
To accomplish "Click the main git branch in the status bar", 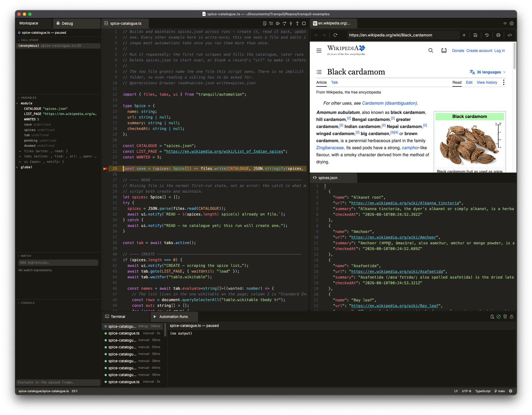I will point(499,391).
